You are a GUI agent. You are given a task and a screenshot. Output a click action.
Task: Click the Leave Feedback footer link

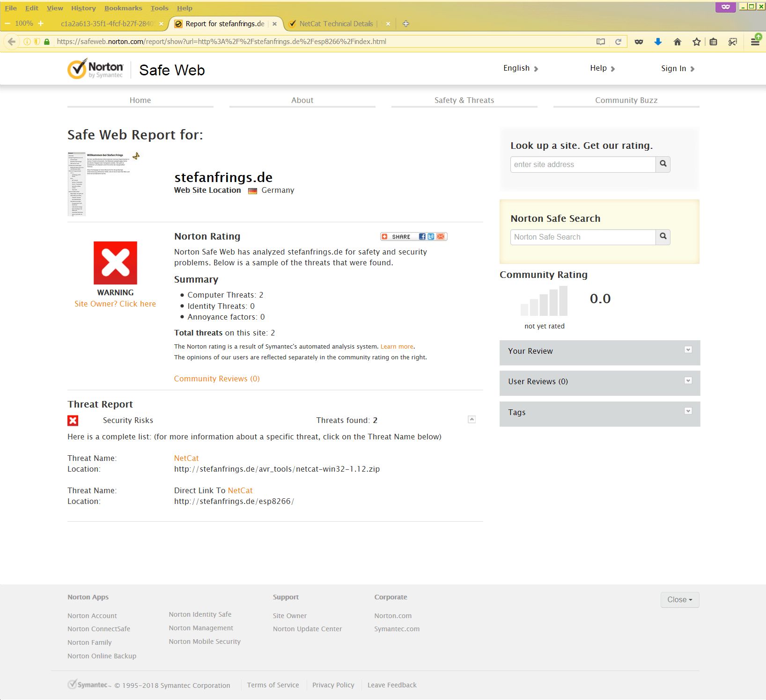392,685
